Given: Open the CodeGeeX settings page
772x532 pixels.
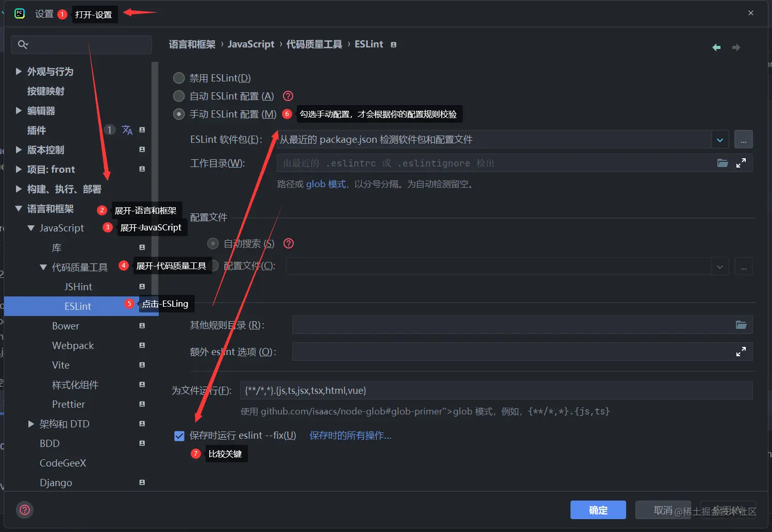Looking at the screenshot, I should (x=63, y=463).
